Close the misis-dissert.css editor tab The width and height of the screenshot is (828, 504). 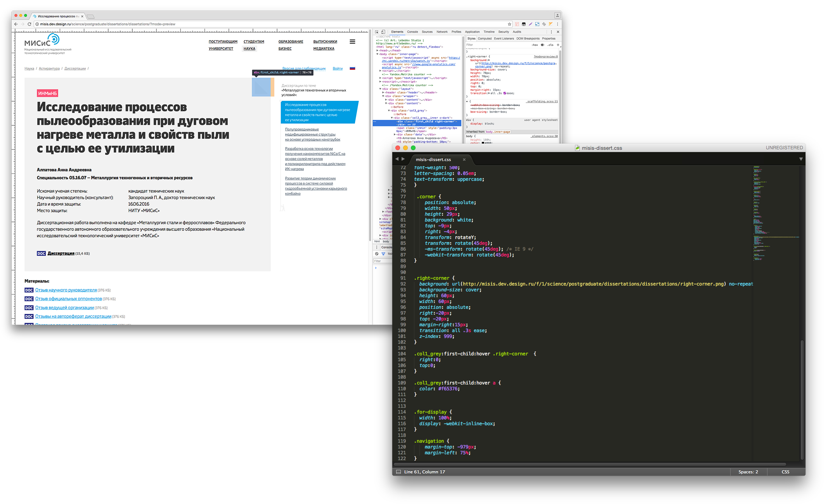[x=464, y=159]
